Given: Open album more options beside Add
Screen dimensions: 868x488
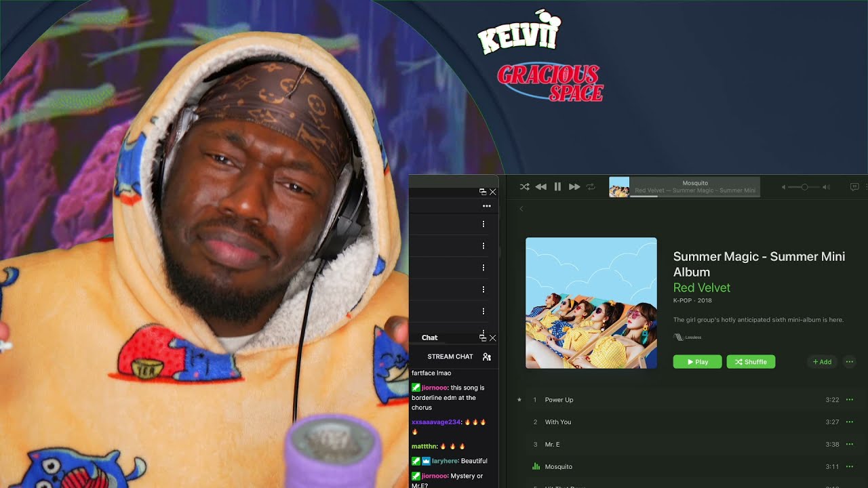Looking at the screenshot, I should pos(849,362).
